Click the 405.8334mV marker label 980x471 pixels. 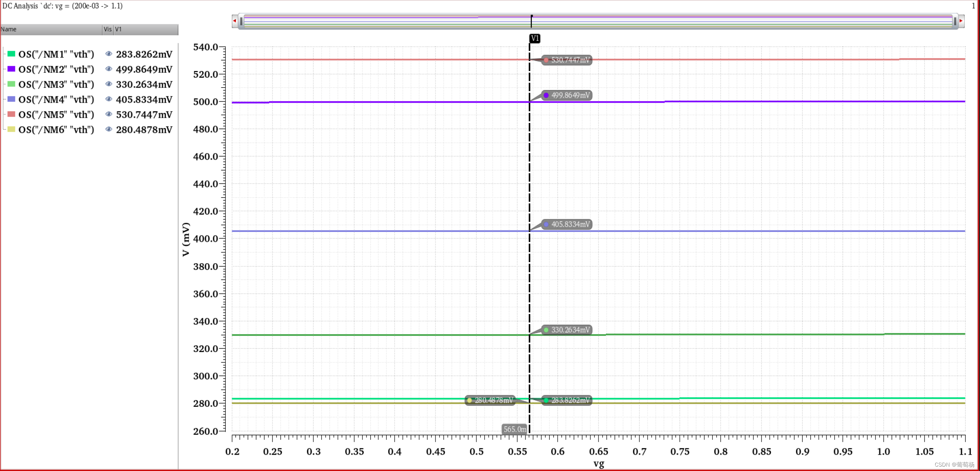(x=567, y=224)
